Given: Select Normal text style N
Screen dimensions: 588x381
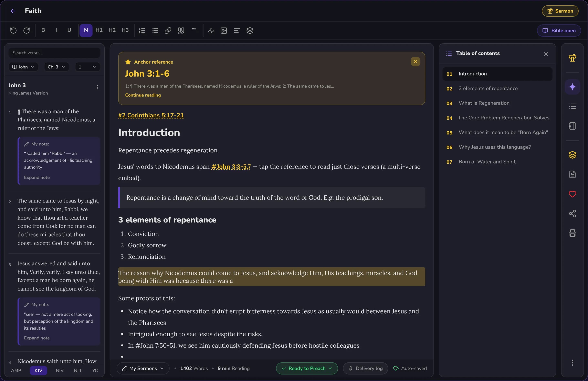Looking at the screenshot, I should [86, 30].
